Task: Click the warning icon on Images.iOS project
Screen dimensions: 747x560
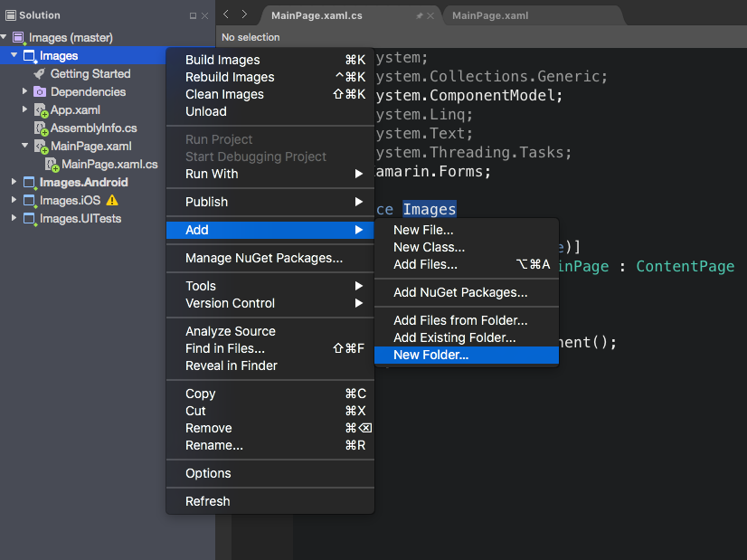Action: tap(113, 200)
